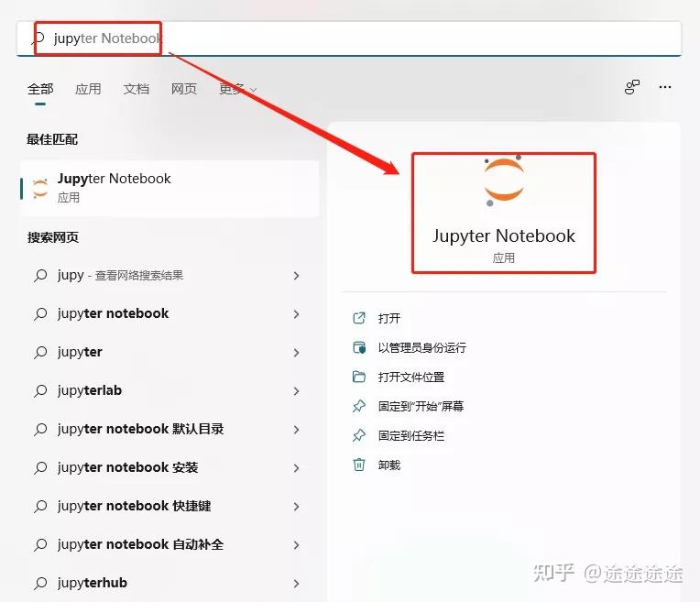The width and height of the screenshot is (700, 602).
Task: Click search icon beside 'jupyter notebook 自动补全'
Action: click(x=40, y=544)
